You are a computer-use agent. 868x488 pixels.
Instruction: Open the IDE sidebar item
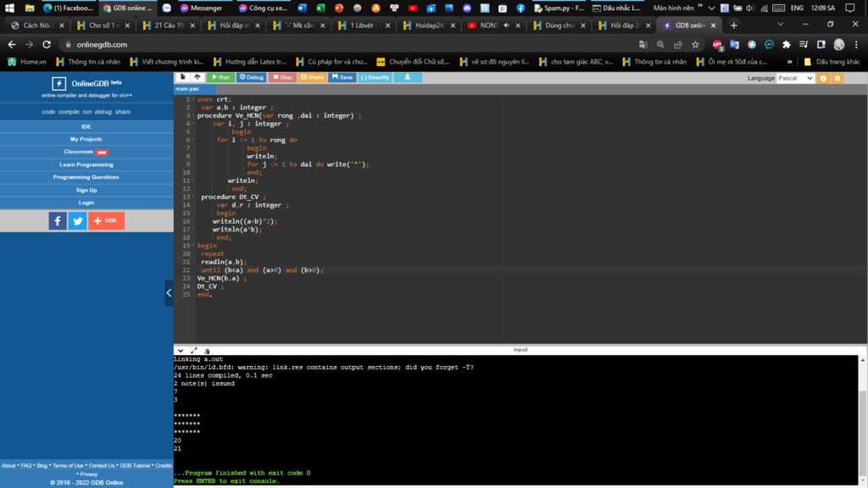click(86, 127)
